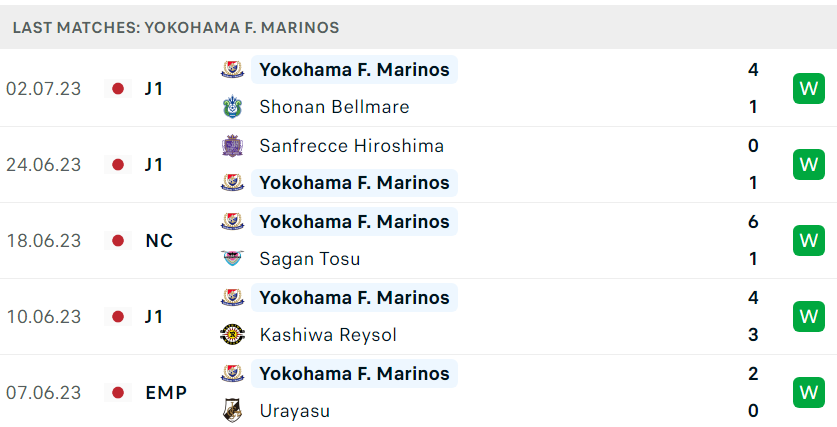Viewport: 837px width, 427px height.
Task: Click EMP competition label
Action: 166,393
